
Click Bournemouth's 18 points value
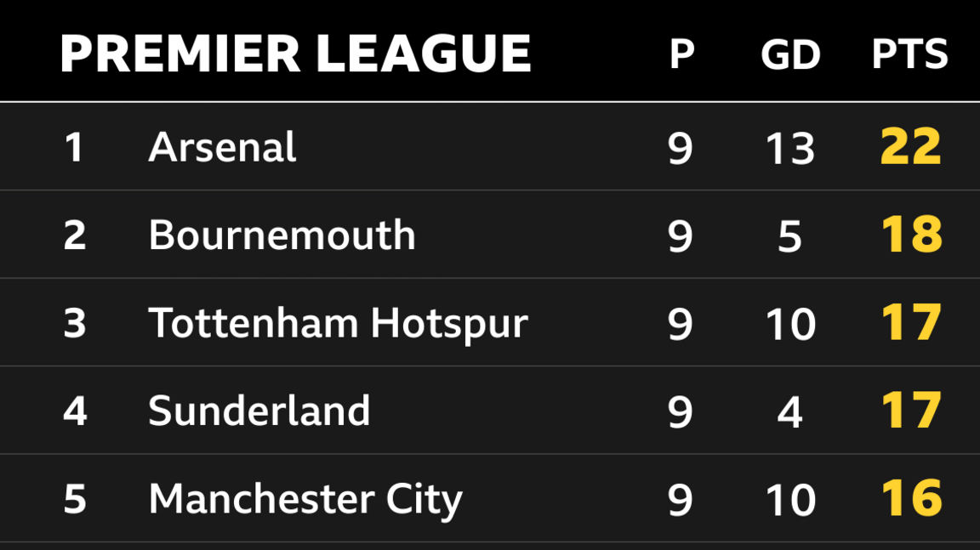[910, 235]
